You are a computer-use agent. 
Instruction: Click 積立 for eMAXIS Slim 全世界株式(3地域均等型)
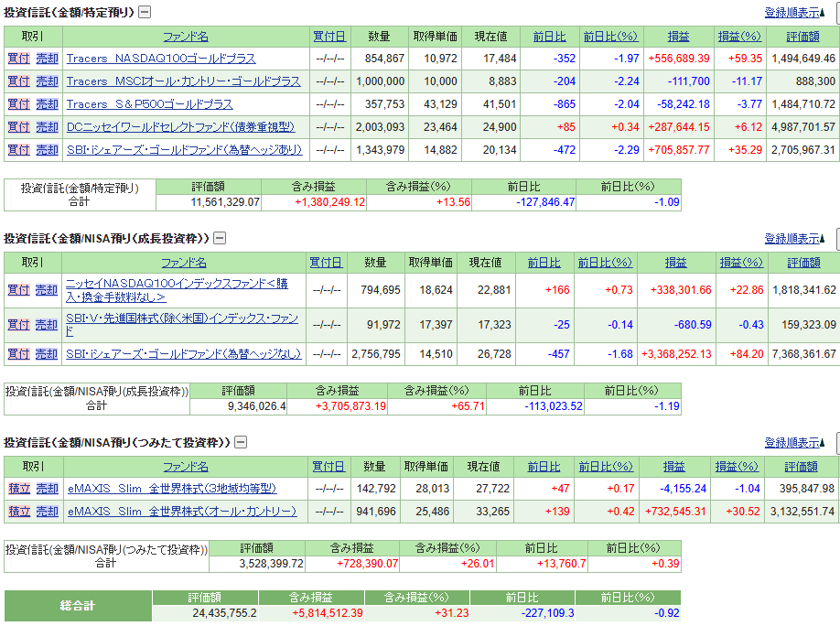tap(19, 489)
